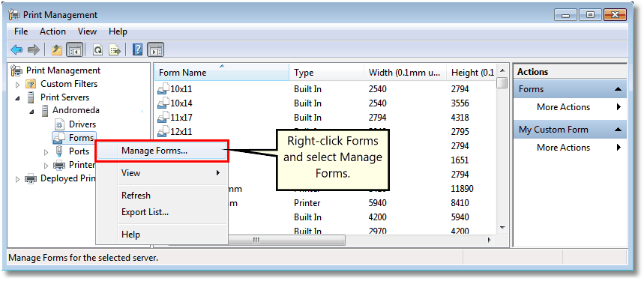Open the View menu in the menu bar
Viewport: 644px width, 281px height.
click(x=87, y=31)
